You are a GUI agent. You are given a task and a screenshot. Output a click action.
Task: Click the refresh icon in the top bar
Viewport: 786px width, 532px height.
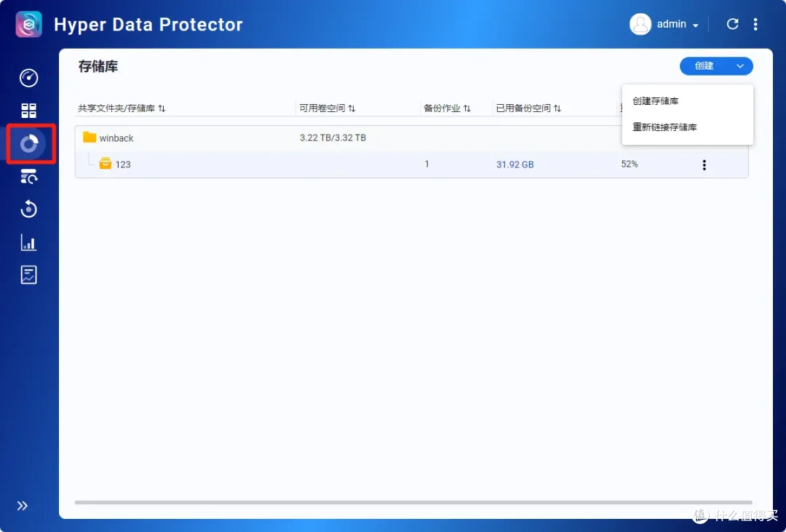[x=732, y=23]
